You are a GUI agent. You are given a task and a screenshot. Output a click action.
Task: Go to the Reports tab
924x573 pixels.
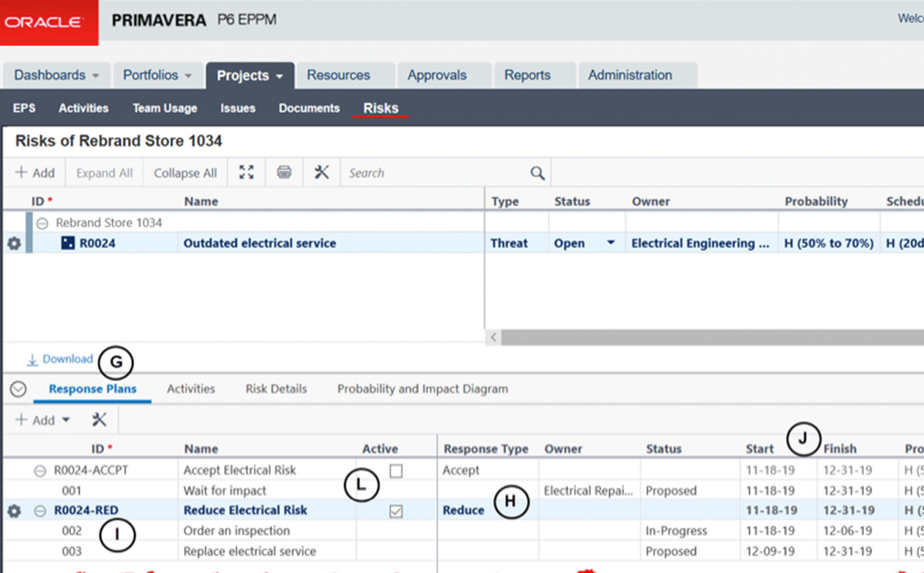click(527, 75)
